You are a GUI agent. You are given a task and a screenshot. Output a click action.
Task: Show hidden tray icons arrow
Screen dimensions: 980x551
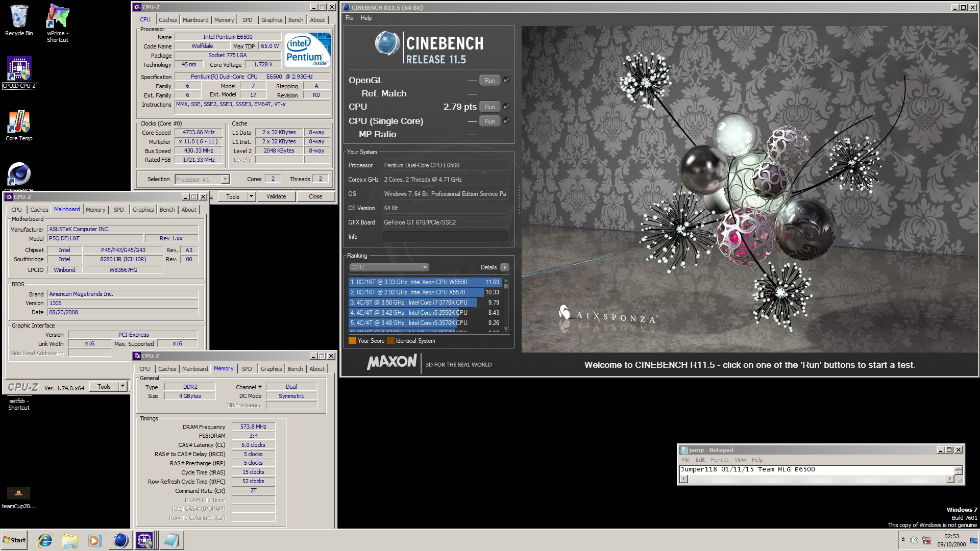[903, 540]
